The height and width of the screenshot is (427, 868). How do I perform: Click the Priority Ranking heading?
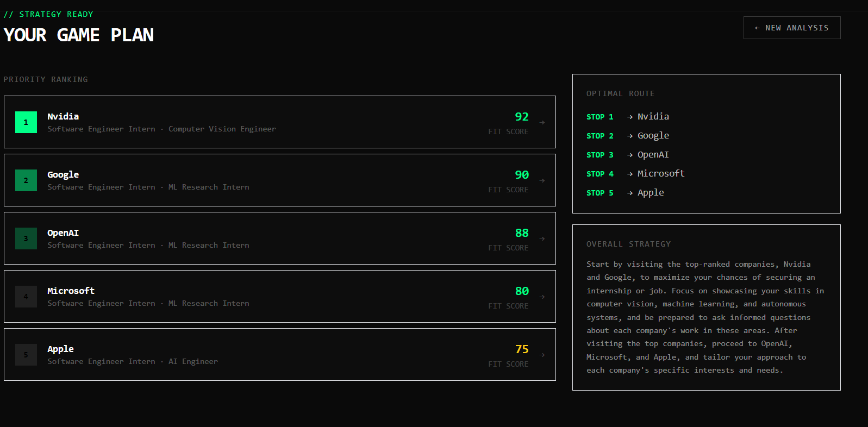(46, 79)
